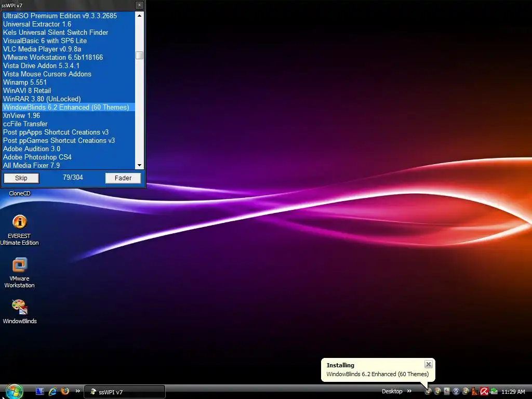Select "WinAVI 8 Retail" list entry

pos(69,90)
